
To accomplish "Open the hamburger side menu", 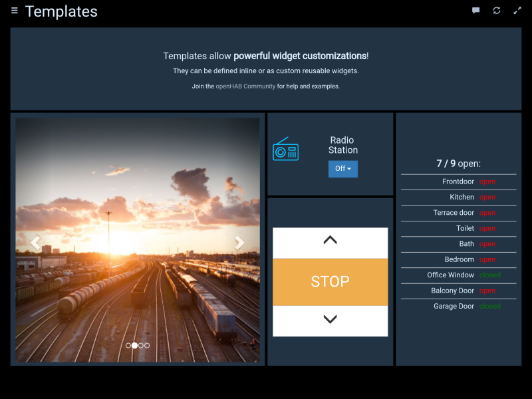I will coord(15,11).
